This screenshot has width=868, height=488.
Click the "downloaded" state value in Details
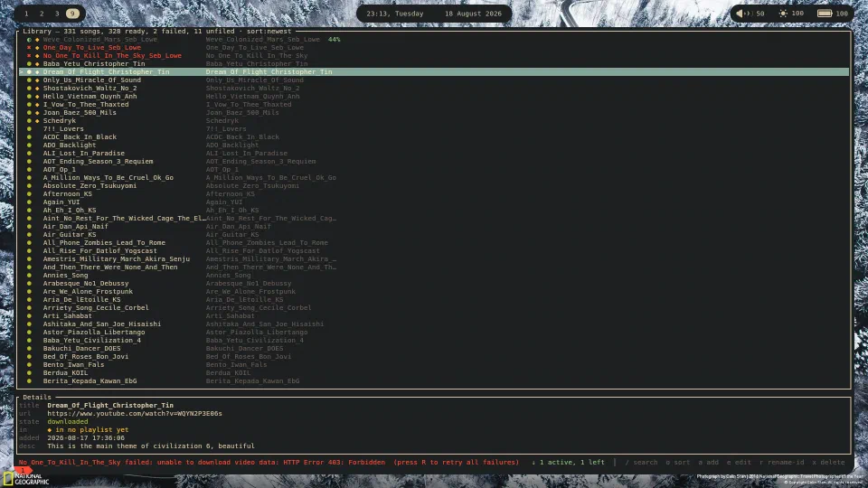[68, 422]
